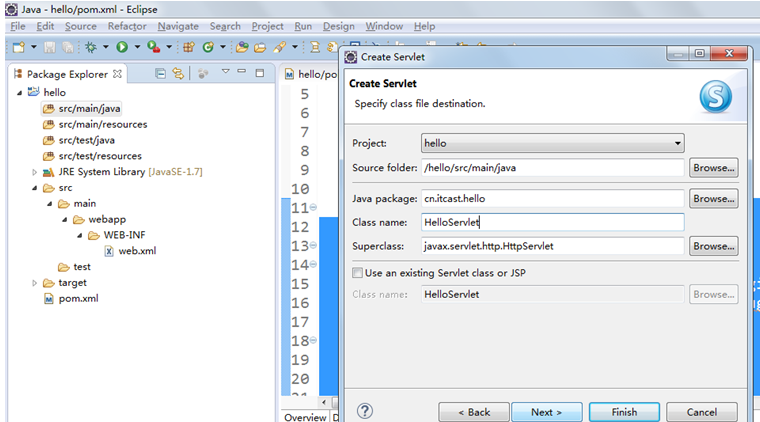The image size is (760, 422).
Task: Open the Search dropdown arrow
Action: pos(294,47)
